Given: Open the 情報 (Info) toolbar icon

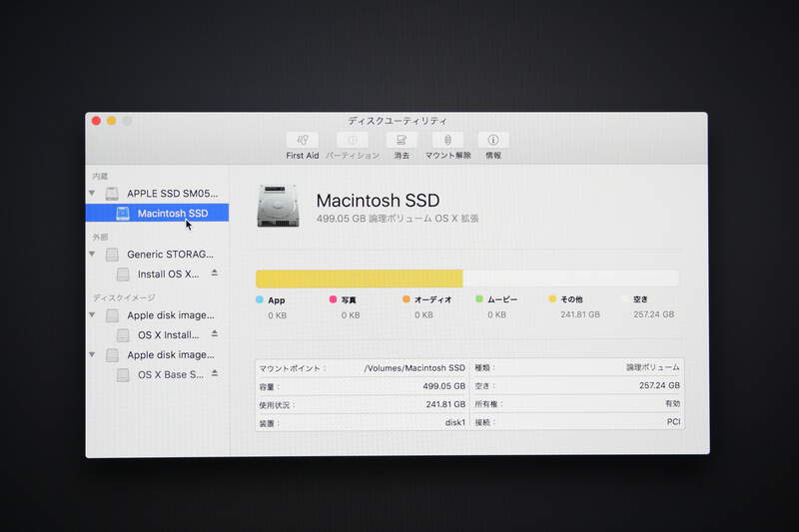Looking at the screenshot, I should pos(493,141).
